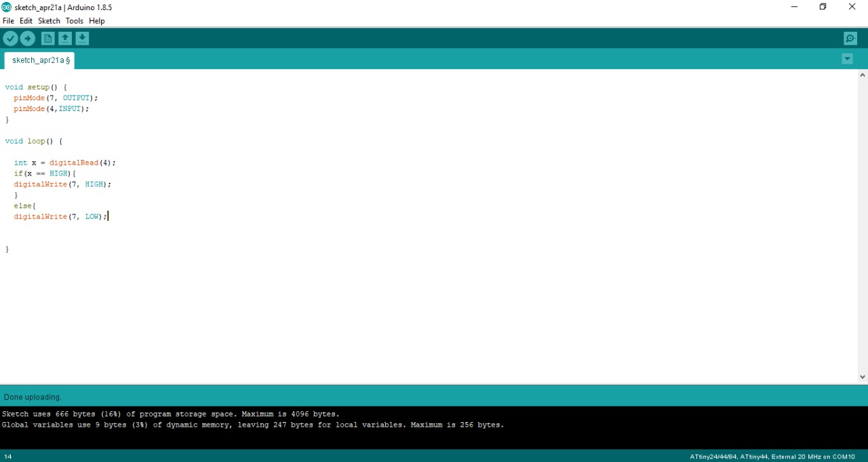Open the Help menu
Viewport: 868px width, 462px height.
point(97,21)
